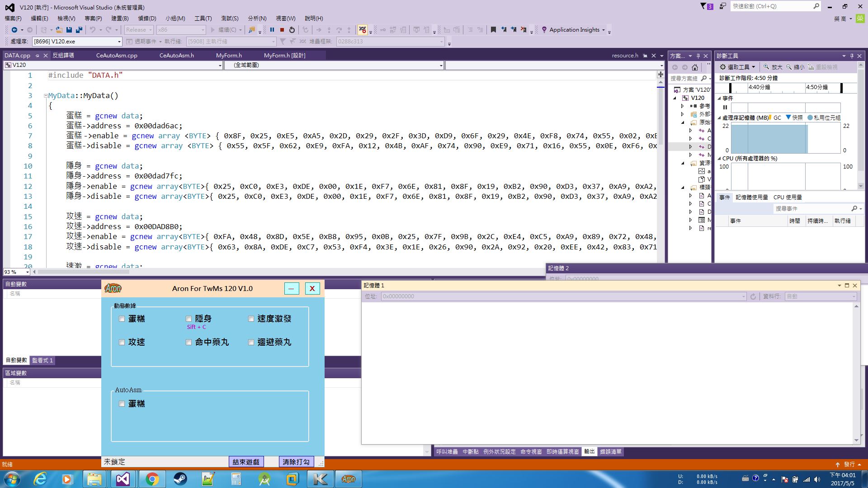Click 縮小 zoom out on the diagnostics timeline
This screenshot has width=868, height=488.
(x=795, y=67)
